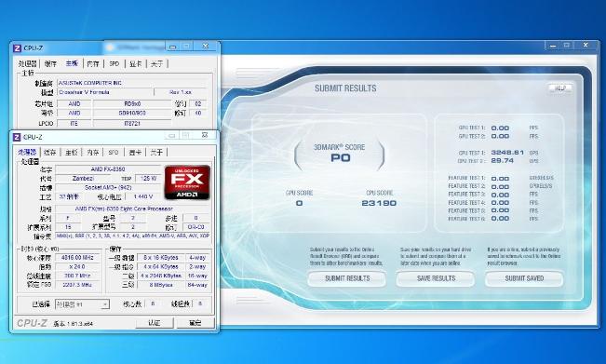Open SPD tab in back CPU-Z window

[114, 63]
